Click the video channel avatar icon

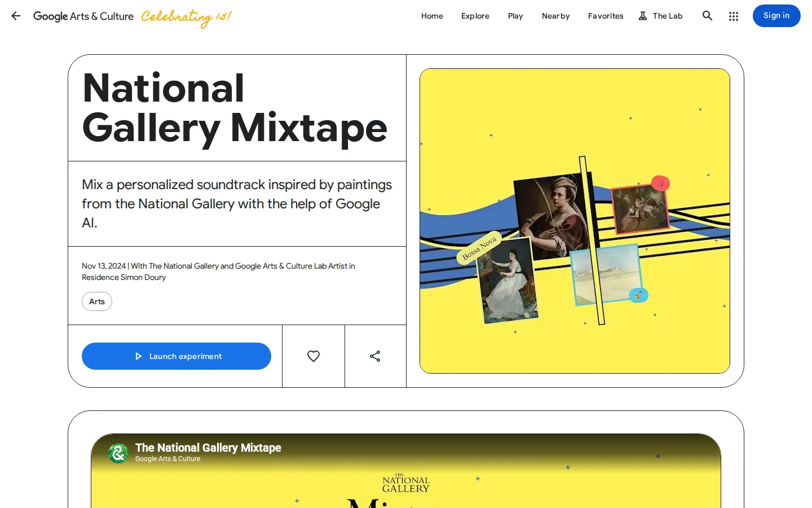[118, 453]
